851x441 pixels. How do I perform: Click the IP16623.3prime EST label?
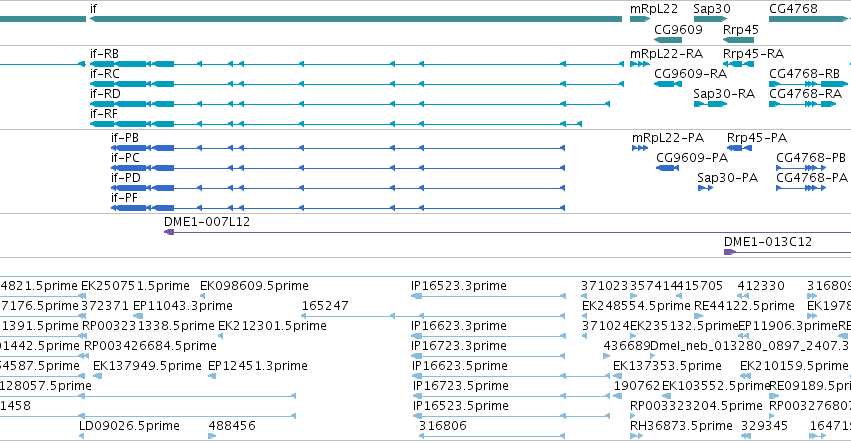[x=459, y=326]
